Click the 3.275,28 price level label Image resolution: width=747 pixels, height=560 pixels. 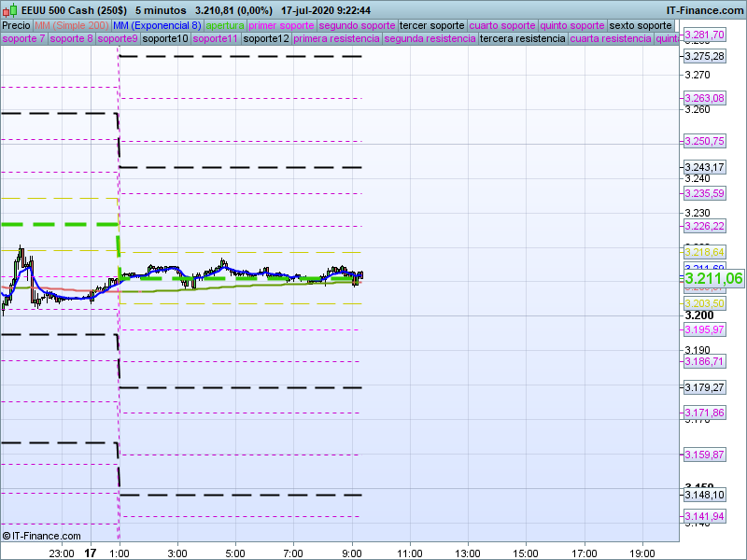coord(704,57)
